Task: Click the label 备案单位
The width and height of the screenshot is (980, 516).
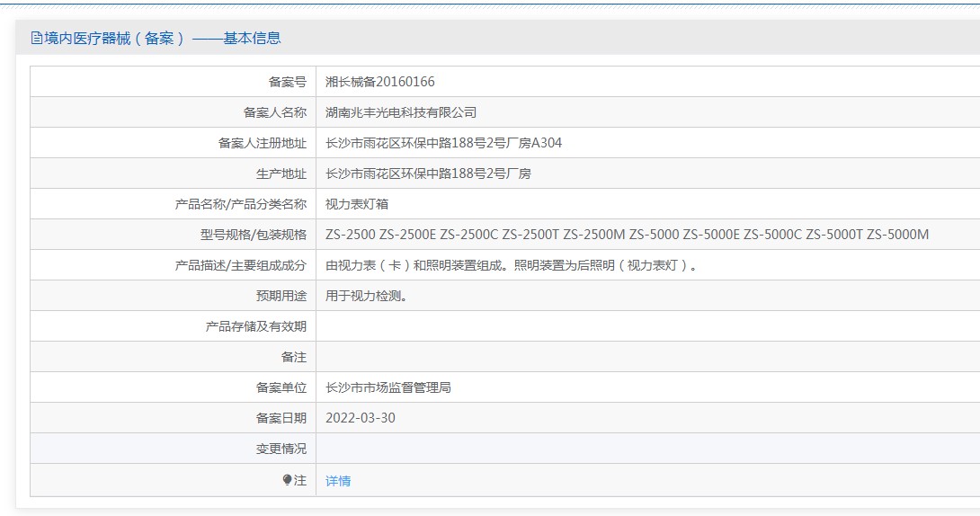Action: coord(281,388)
